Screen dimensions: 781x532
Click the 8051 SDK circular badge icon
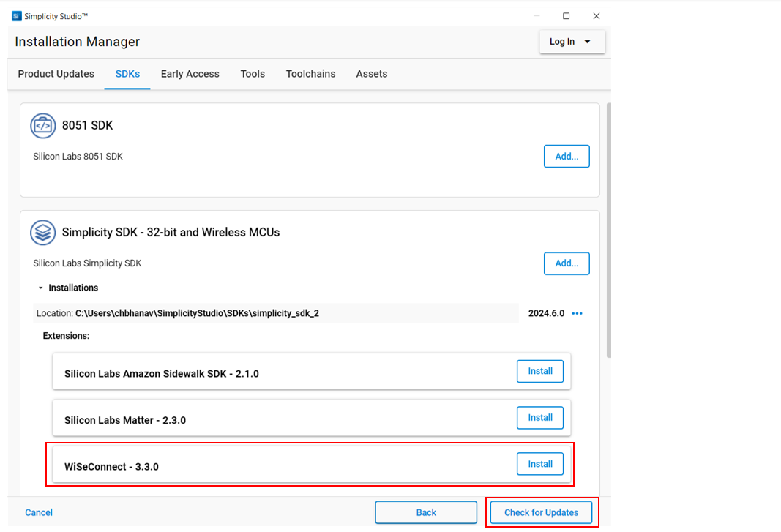(42, 125)
